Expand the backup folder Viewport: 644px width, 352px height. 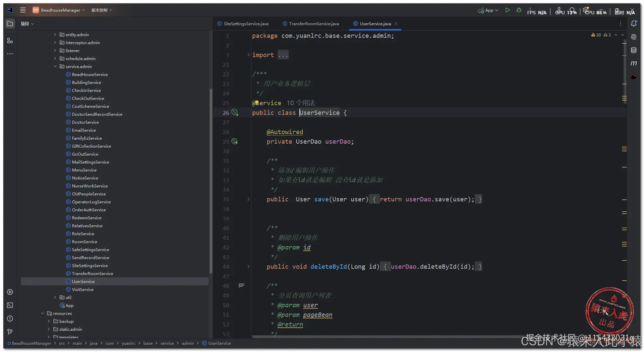[x=49, y=321]
